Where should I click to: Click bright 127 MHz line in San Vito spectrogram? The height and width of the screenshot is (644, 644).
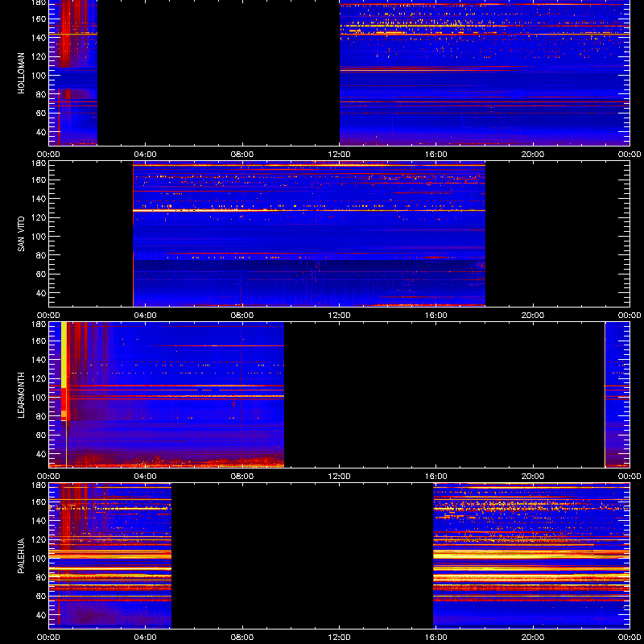click(309, 210)
